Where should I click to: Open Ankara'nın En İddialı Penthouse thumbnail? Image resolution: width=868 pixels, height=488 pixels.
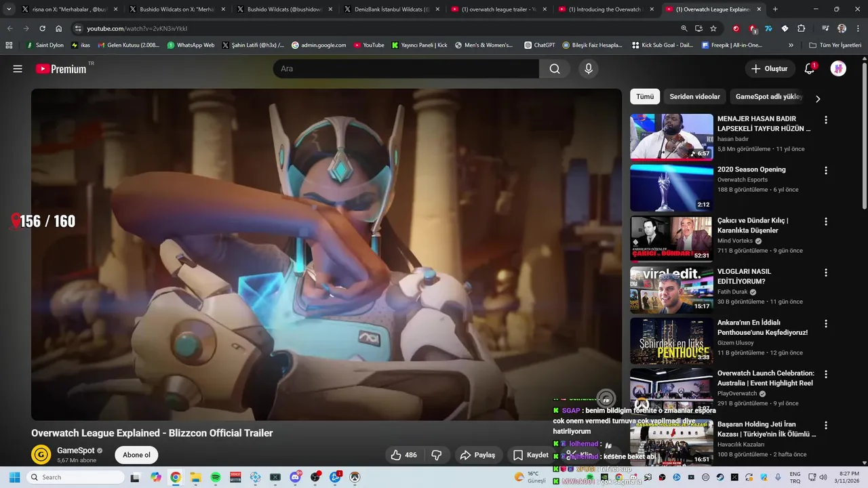(x=671, y=340)
